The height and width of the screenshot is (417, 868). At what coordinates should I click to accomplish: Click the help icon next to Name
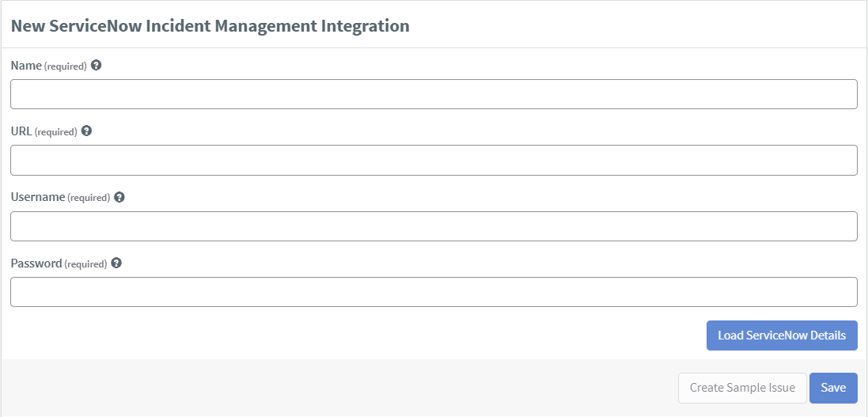coord(97,66)
